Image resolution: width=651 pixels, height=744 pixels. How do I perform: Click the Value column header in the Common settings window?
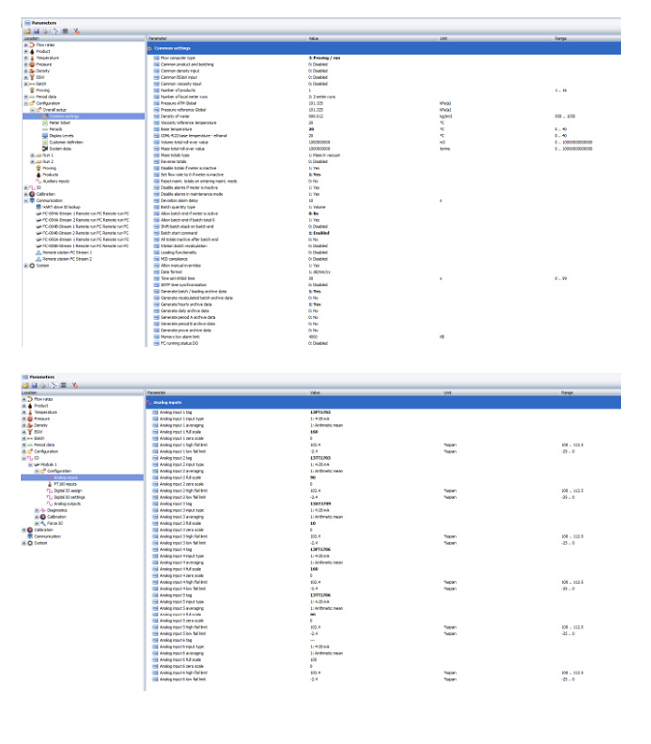(x=373, y=38)
